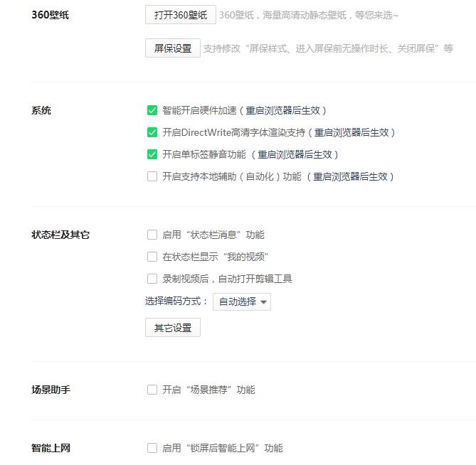Open 其它设置 button
476x465 pixels.
(x=173, y=327)
